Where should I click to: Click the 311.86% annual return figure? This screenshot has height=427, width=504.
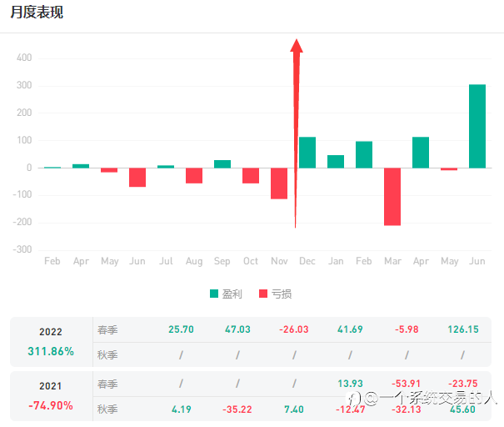(51, 351)
